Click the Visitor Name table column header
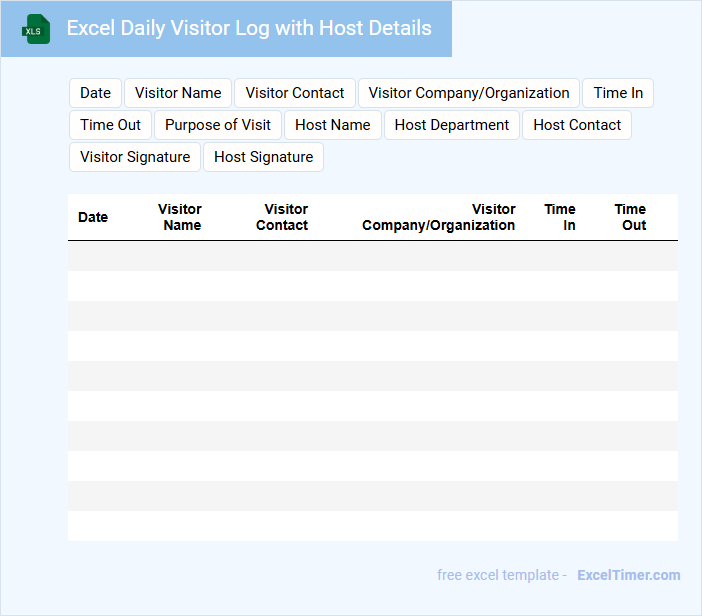The image size is (702, 616). point(180,217)
